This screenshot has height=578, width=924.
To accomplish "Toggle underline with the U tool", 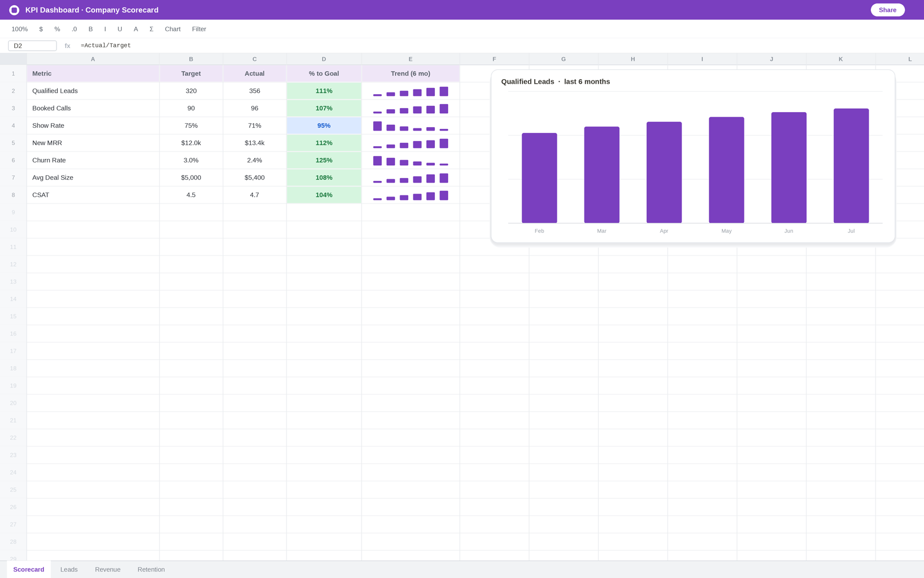I will 120,29.
